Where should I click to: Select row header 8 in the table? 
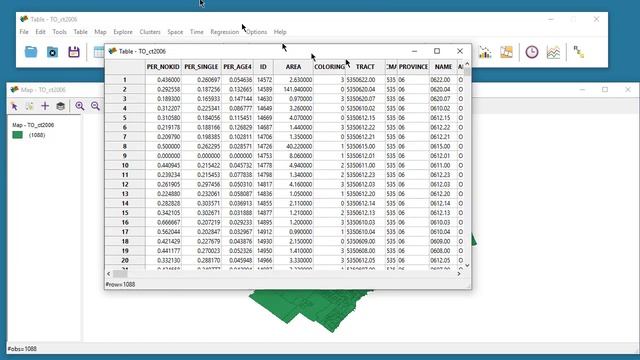pyautogui.click(x=125, y=147)
